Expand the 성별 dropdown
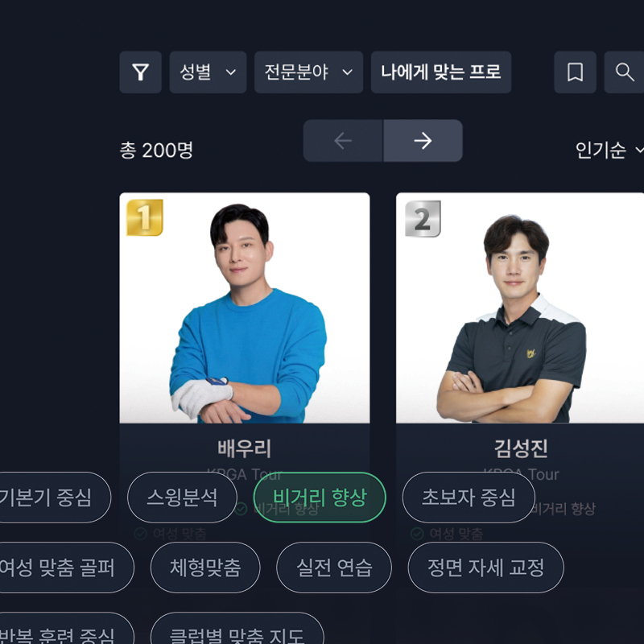This screenshot has height=644, width=644. pos(208,72)
